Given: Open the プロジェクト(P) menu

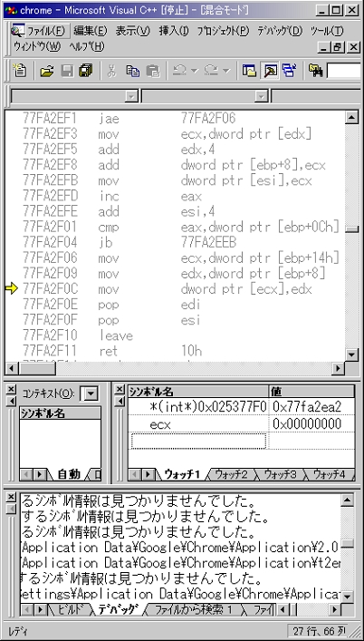Looking at the screenshot, I should click(223, 31).
